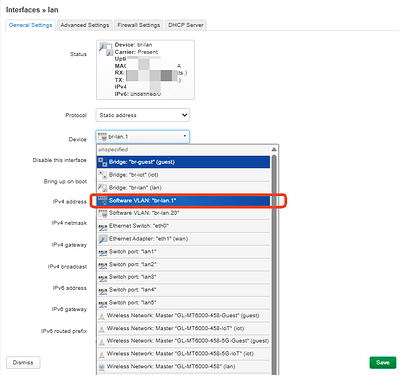The height and width of the screenshot is (375, 402).
Task: Select Switch port lan3 entry
Action: coord(183,277)
